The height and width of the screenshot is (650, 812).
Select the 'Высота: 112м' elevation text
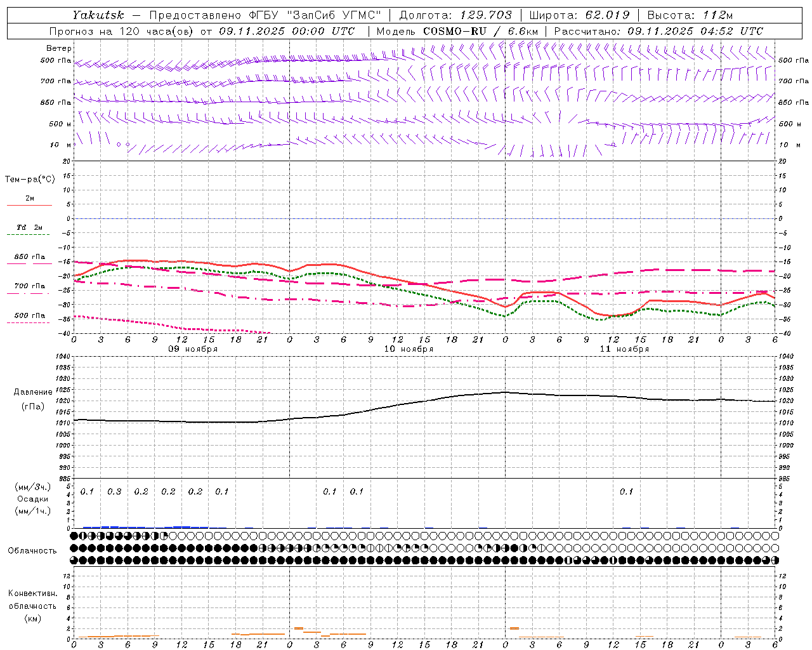(x=691, y=15)
